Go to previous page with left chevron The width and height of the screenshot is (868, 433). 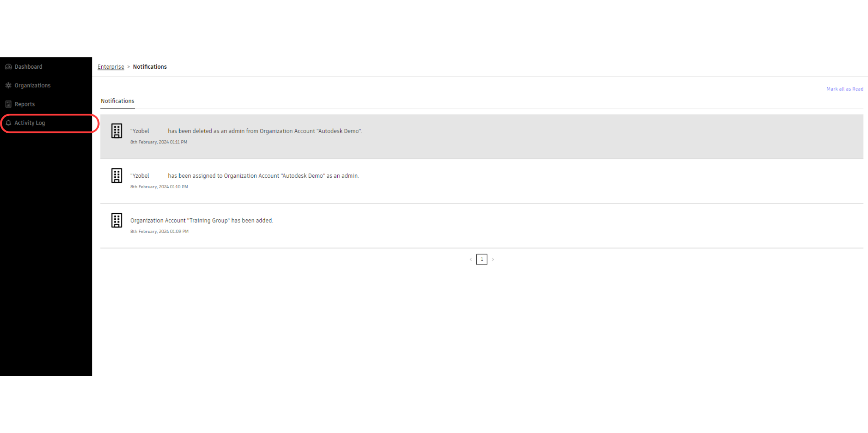click(x=470, y=260)
